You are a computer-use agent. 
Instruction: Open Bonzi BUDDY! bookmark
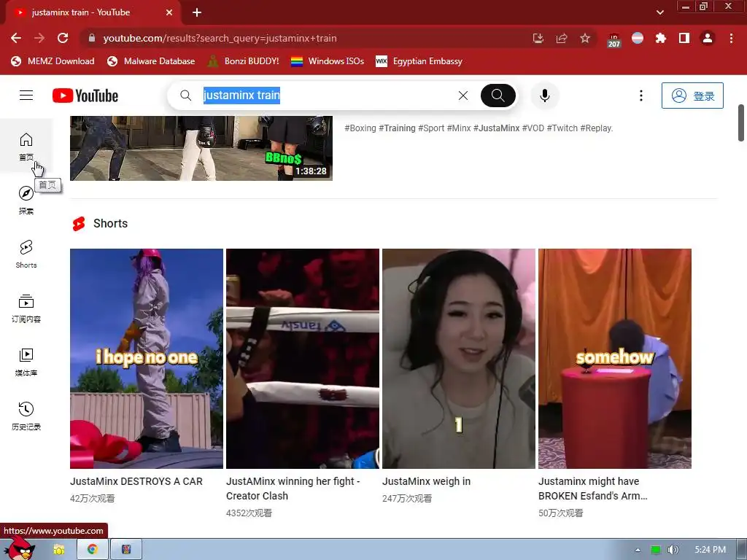(244, 61)
